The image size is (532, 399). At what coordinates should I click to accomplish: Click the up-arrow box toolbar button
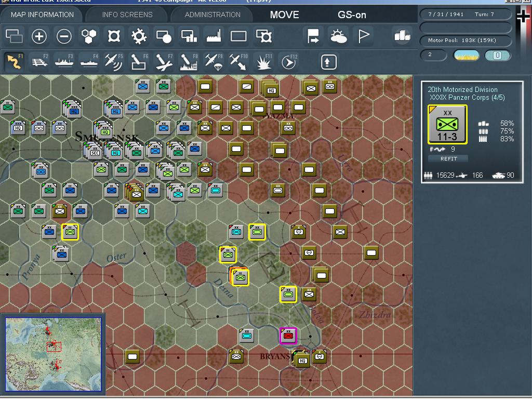tap(328, 62)
